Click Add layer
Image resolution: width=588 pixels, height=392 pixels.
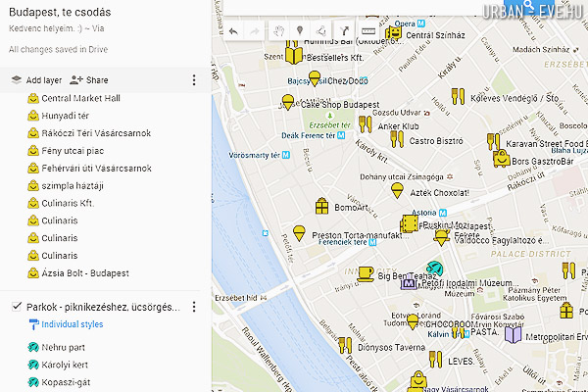36,80
